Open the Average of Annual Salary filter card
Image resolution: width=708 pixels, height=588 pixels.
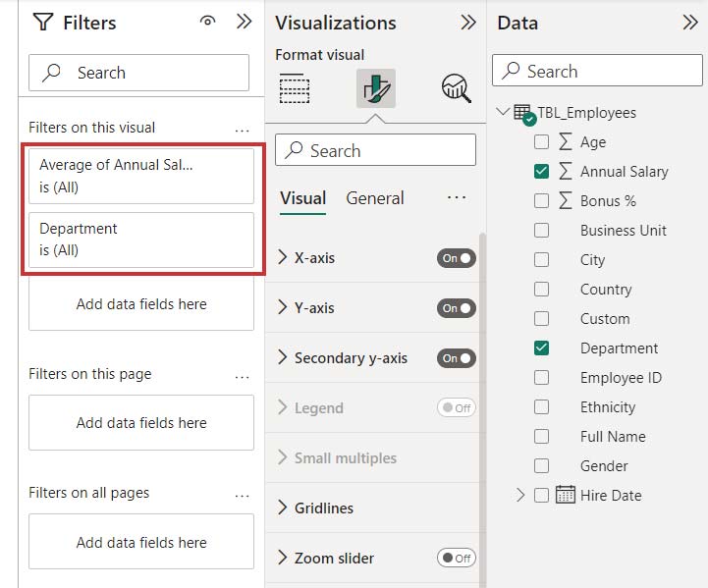click(141, 176)
